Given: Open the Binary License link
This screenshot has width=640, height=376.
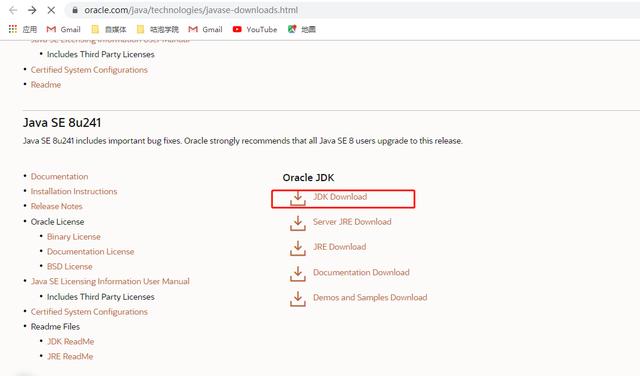Looking at the screenshot, I should (73, 237).
